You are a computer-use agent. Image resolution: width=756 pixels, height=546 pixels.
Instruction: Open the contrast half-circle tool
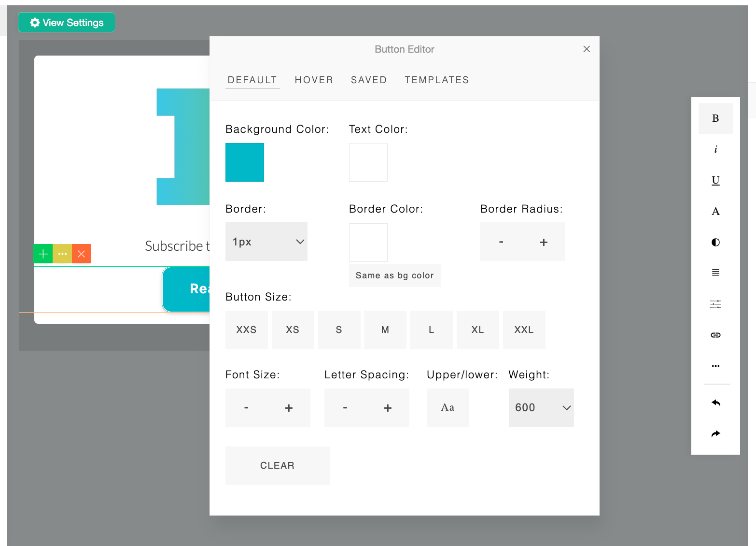click(715, 242)
